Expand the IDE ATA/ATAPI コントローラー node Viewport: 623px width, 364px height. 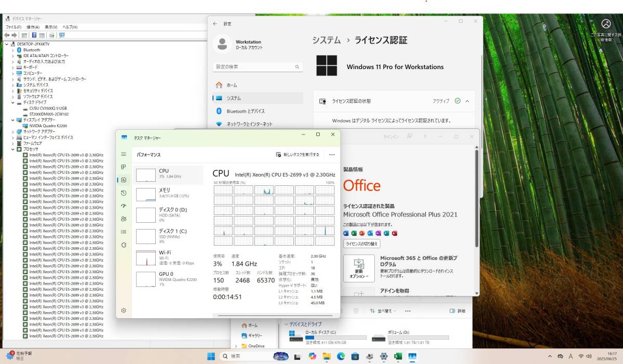(x=13, y=56)
